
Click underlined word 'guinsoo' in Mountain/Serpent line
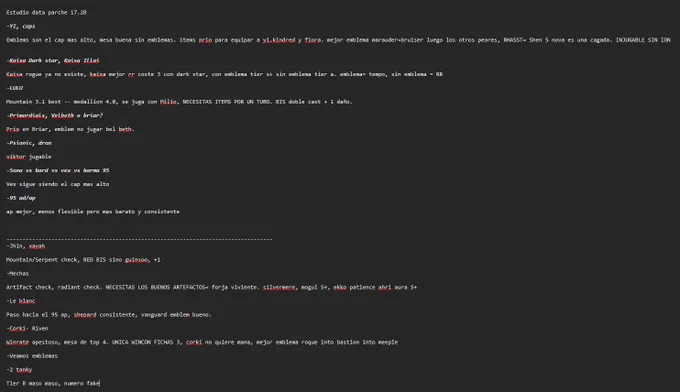point(136,260)
